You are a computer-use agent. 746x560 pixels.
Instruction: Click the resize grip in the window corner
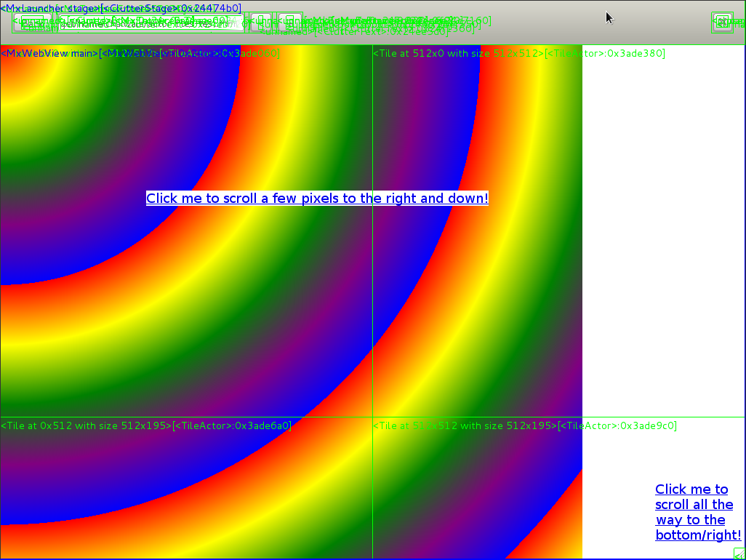point(739,553)
